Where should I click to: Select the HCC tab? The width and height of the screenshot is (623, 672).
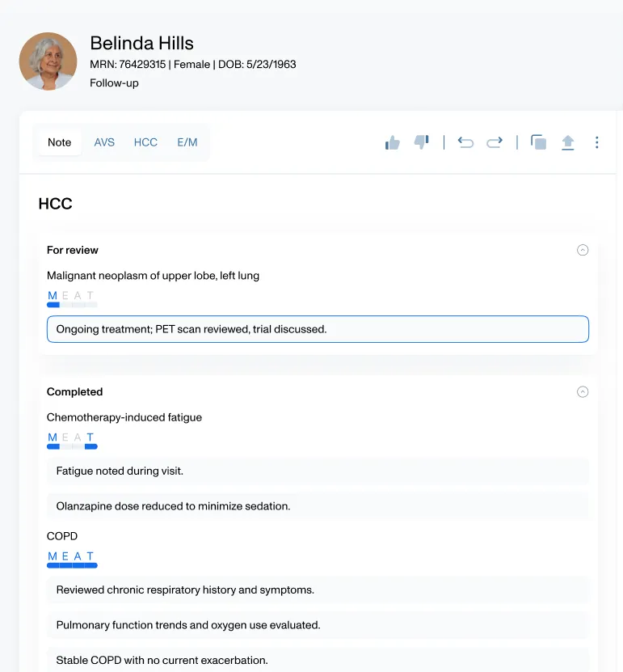[x=145, y=142]
